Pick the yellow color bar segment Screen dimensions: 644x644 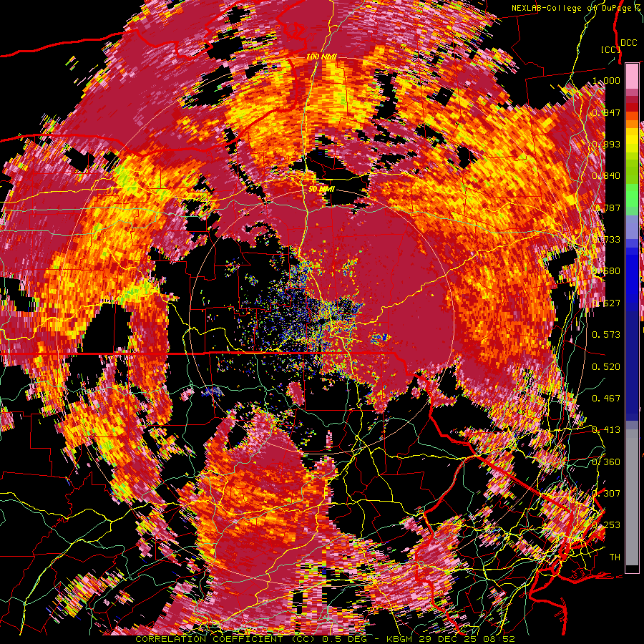coord(632,138)
